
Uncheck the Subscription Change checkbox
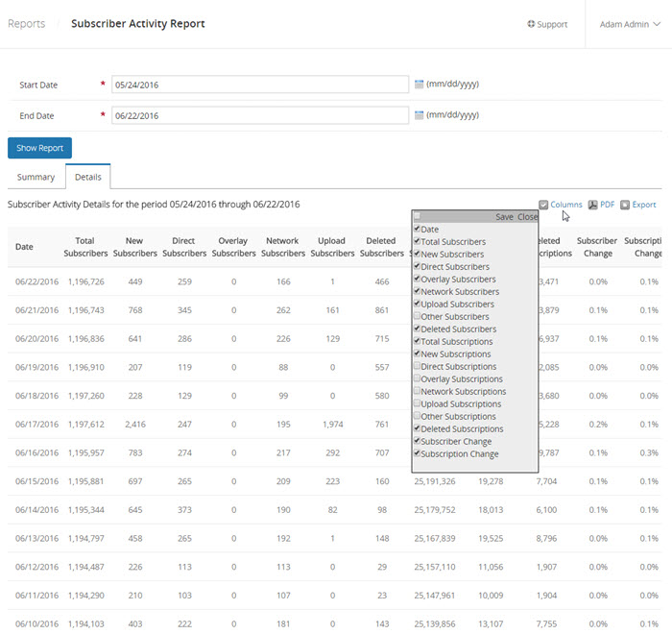(417, 454)
